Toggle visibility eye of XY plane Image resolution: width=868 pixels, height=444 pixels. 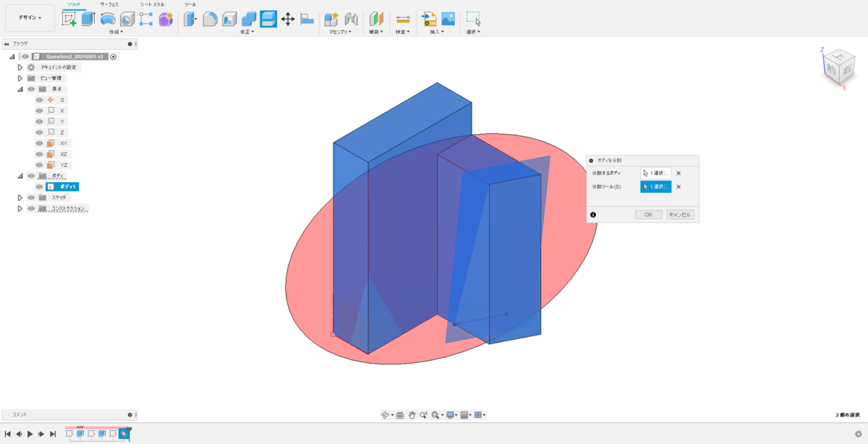(40, 143)
